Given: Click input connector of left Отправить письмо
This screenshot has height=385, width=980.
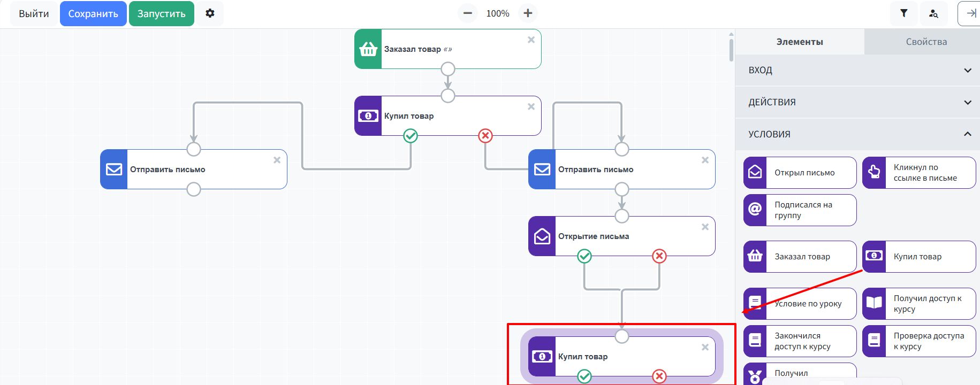Looking at the screenshot, I should click(x=194, y=149).
